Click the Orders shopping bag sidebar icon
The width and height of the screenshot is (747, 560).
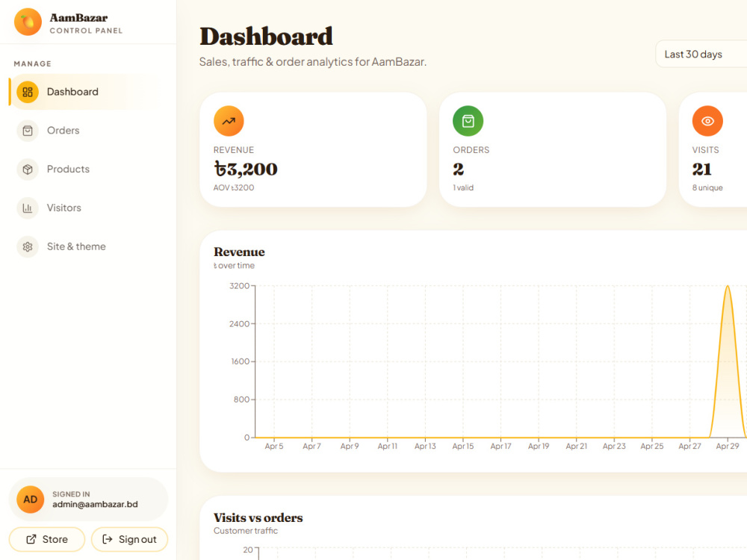pyautogui.click(x=28, y=131)
